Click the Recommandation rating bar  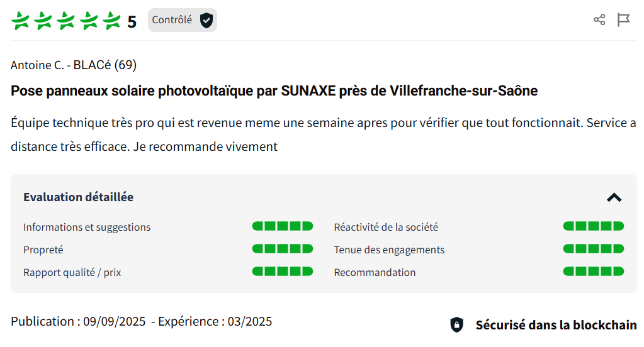click(593, 272)
